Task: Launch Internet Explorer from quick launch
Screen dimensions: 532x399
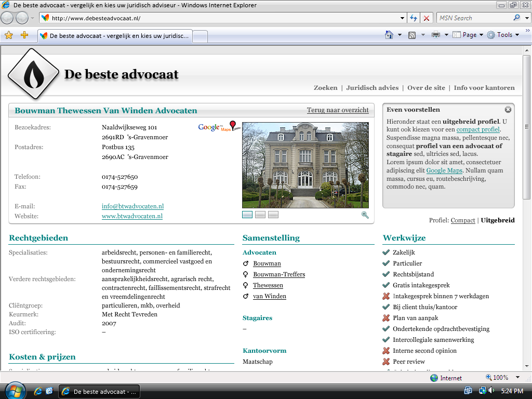Action: coord(38,391)
